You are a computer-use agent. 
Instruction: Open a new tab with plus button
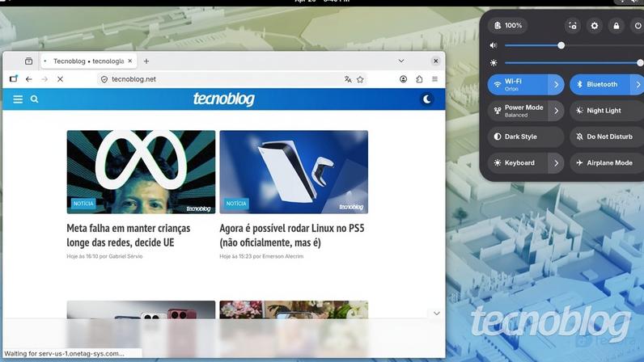click(146, 61)
